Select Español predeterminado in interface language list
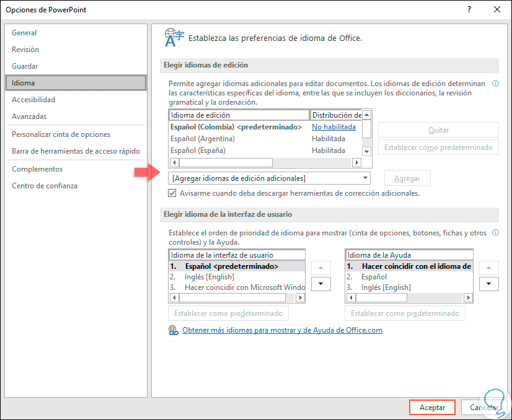The height and width of the screenshot is (420, 512). pyautogui.click(x=237, y=266)
